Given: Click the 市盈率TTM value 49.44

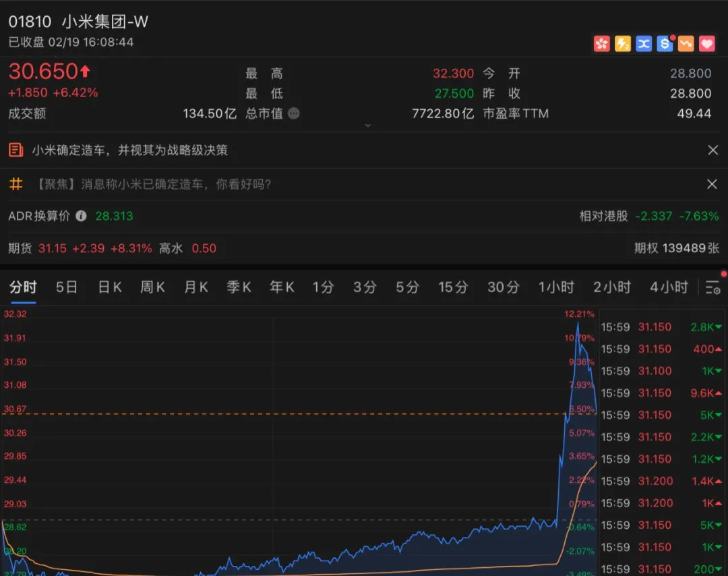Looking at the screenshot, I should (694, 113).
